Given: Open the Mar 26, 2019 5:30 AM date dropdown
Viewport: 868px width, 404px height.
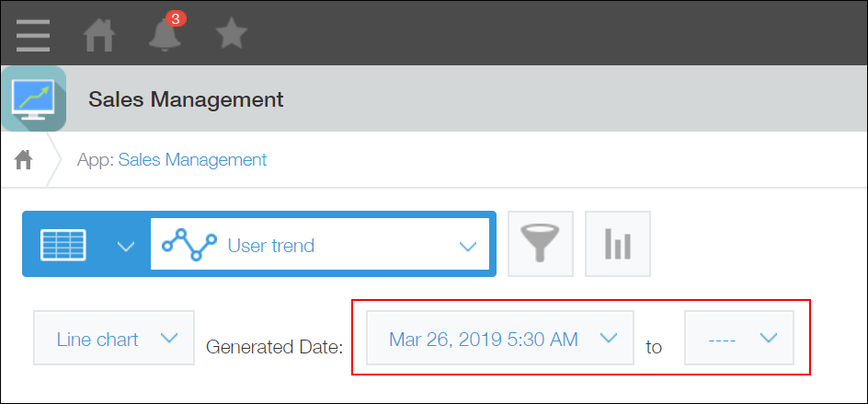Looking at the screenshot, I should point(499,339).
